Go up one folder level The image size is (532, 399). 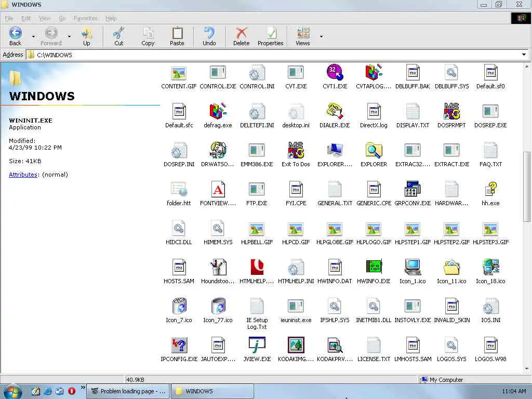(x=87, y=36)
